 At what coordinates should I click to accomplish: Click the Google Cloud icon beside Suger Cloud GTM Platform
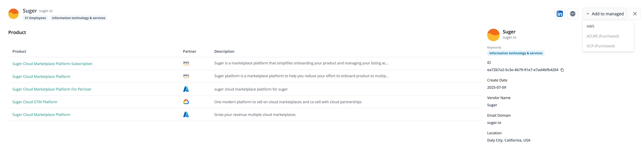[186, 102]
